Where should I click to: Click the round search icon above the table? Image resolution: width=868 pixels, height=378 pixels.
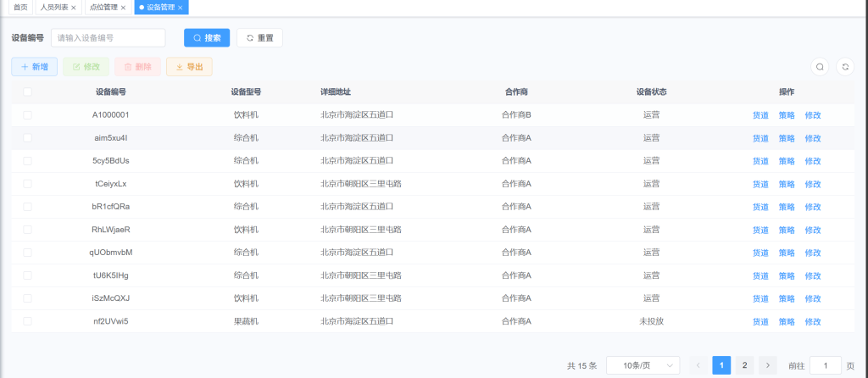[x=820, y=67]
